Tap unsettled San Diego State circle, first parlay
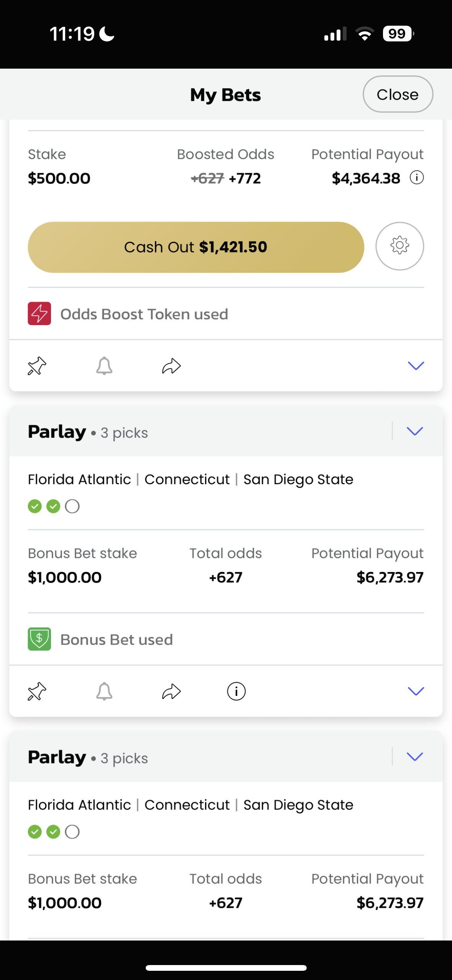452x980 pixels. 72,506
